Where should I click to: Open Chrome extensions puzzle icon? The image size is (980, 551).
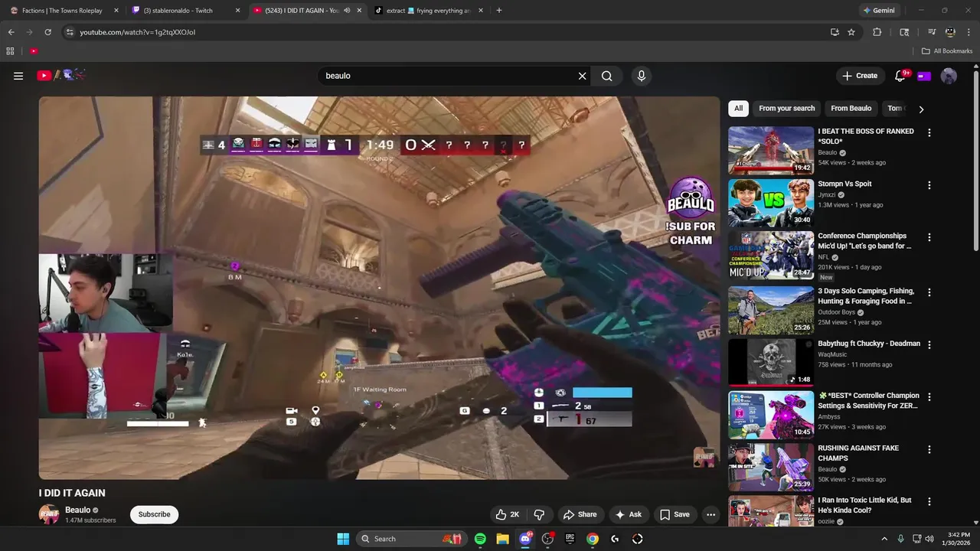[877, 32]
